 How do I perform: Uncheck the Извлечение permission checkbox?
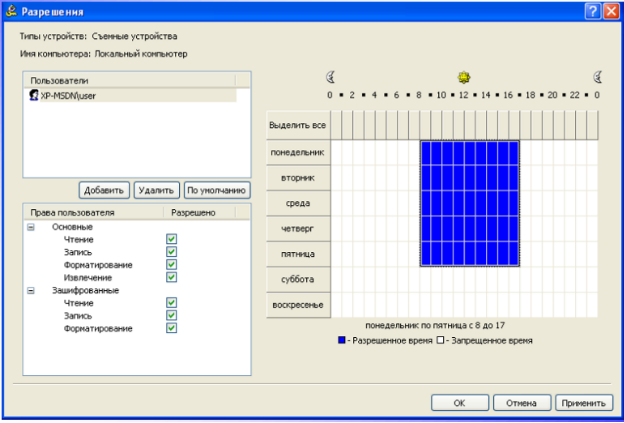[172, 277]
